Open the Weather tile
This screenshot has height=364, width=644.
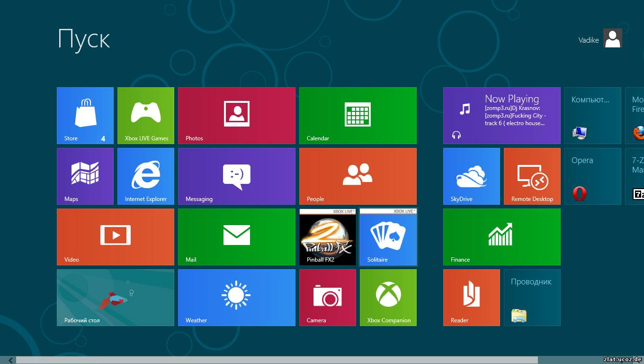click(237, 298)
